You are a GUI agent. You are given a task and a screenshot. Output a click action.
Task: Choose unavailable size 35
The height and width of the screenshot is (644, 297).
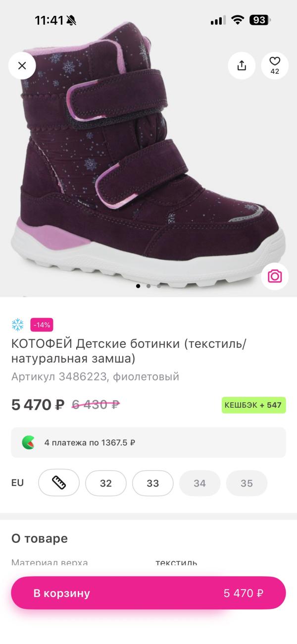247,483
